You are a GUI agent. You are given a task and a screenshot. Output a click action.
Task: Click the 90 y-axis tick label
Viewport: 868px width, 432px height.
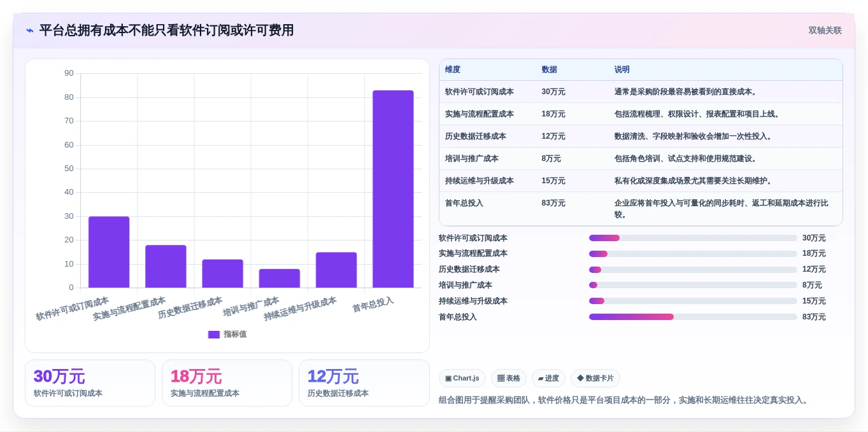69,73
